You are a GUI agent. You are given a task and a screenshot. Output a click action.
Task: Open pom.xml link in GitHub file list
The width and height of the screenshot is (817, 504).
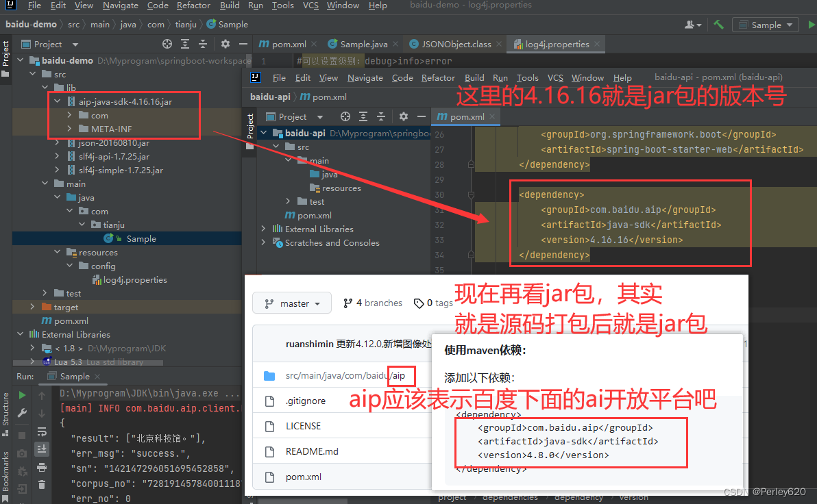tap(303, 477)
